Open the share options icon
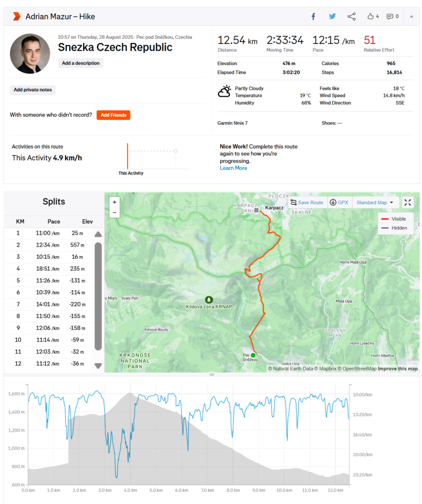Screen dimensions: 422x504 (352, 17)
